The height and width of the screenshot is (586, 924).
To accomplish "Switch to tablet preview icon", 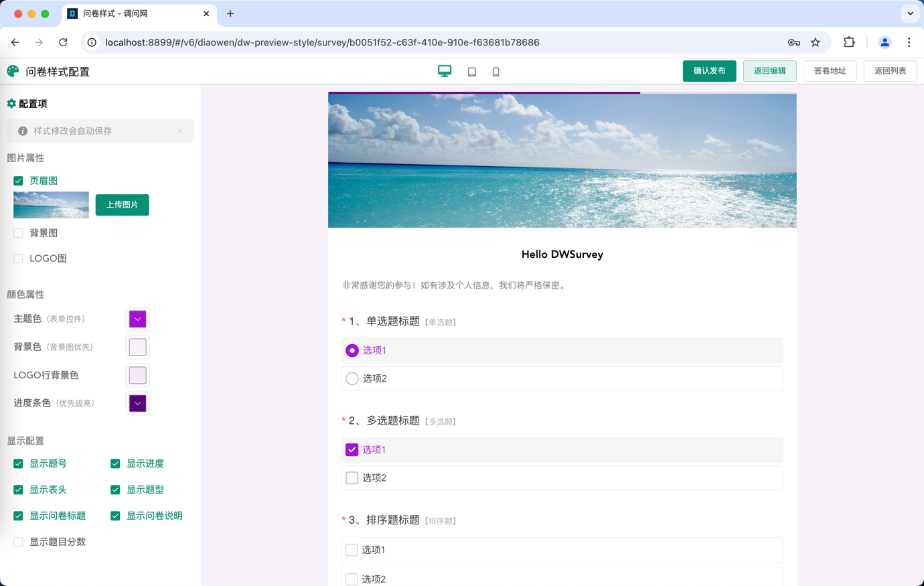I will pos(472,72).
